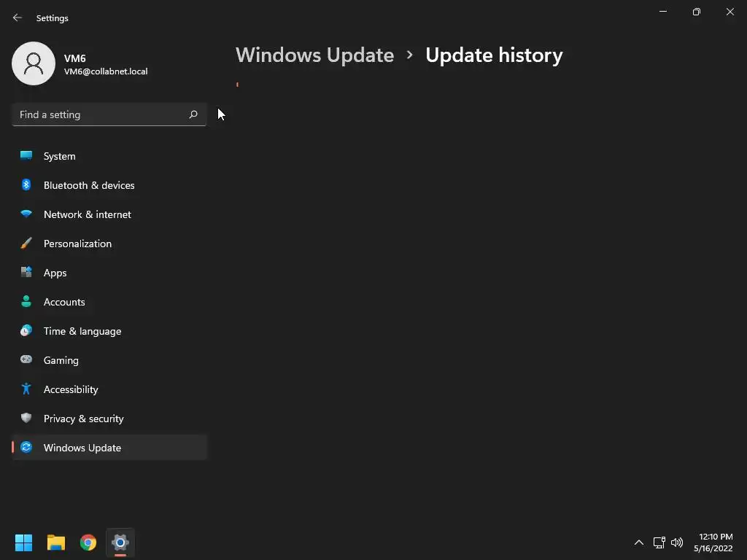Go to Windows Update breadcrumb link
This screenshot has height=560, width=747.
pyautogui.click(x=314, y=55)
